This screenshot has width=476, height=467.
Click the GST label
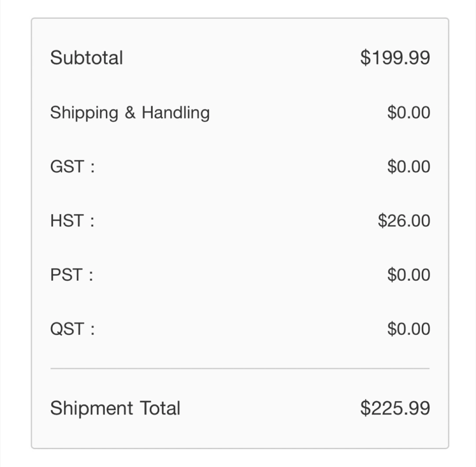(67, 166)
